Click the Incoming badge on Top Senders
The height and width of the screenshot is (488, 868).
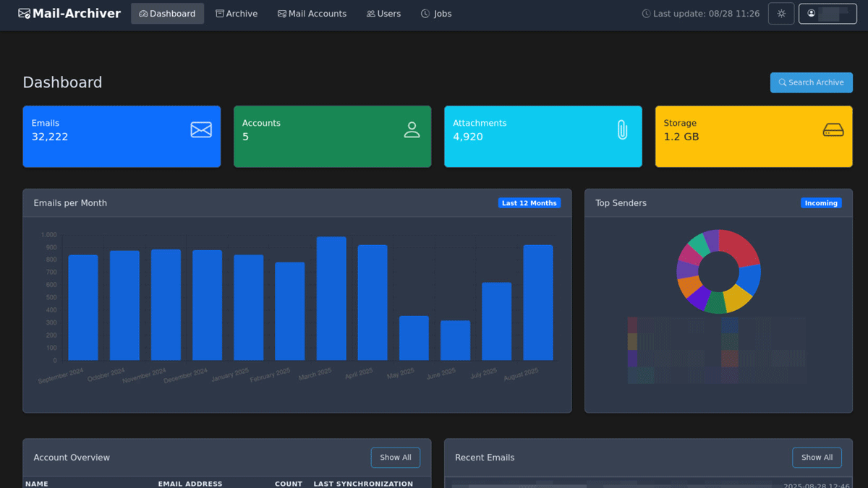821,203
